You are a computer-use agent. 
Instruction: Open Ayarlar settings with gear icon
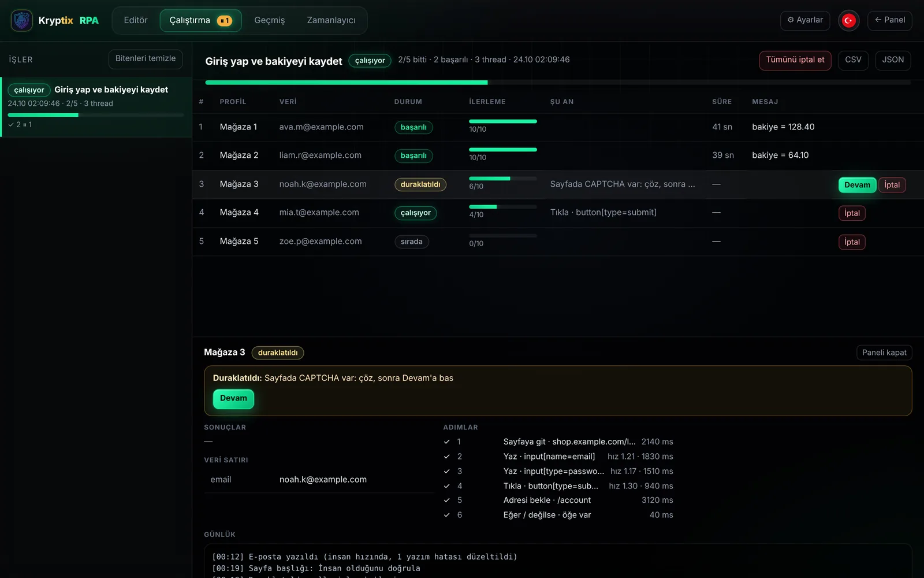click(805, 20)
